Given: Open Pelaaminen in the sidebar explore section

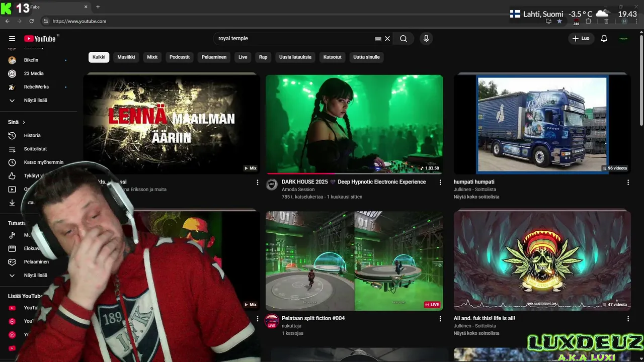Looking at the screenshot, I should click(x=36, y=262).
